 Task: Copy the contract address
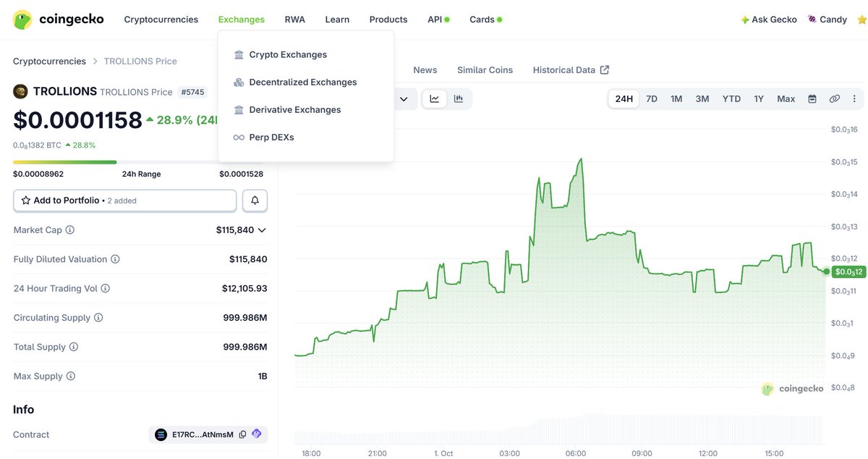point(242,434)
